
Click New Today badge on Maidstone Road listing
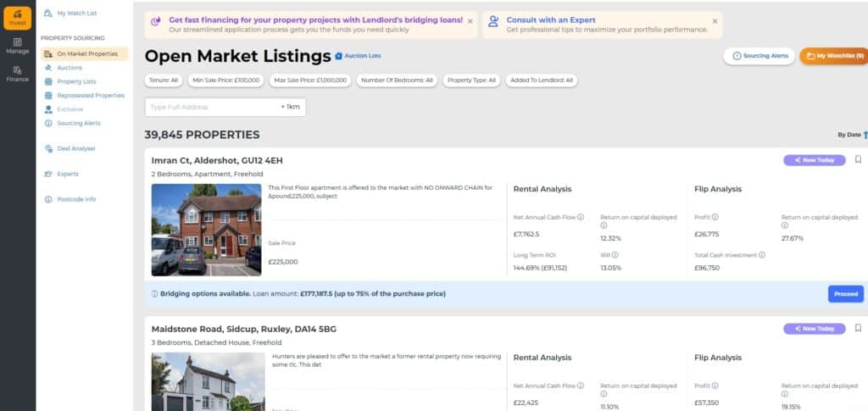pos(815,329)
